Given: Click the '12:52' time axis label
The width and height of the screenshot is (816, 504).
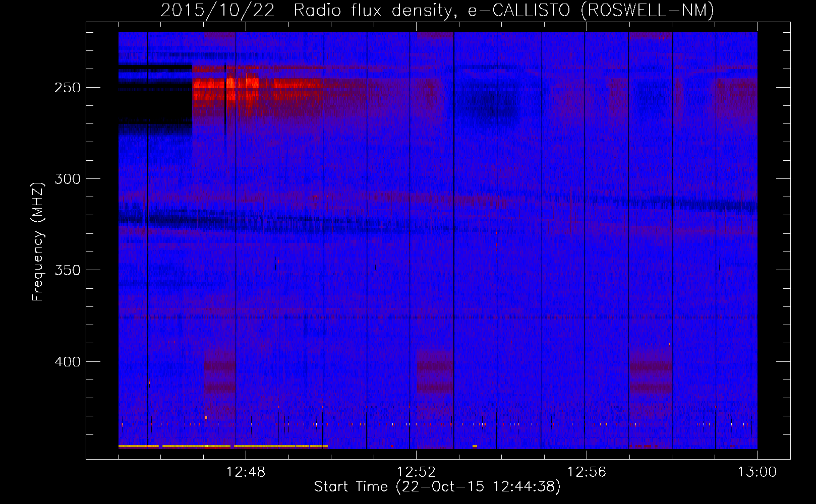Looking at the screenshot, I should [416, 472].
